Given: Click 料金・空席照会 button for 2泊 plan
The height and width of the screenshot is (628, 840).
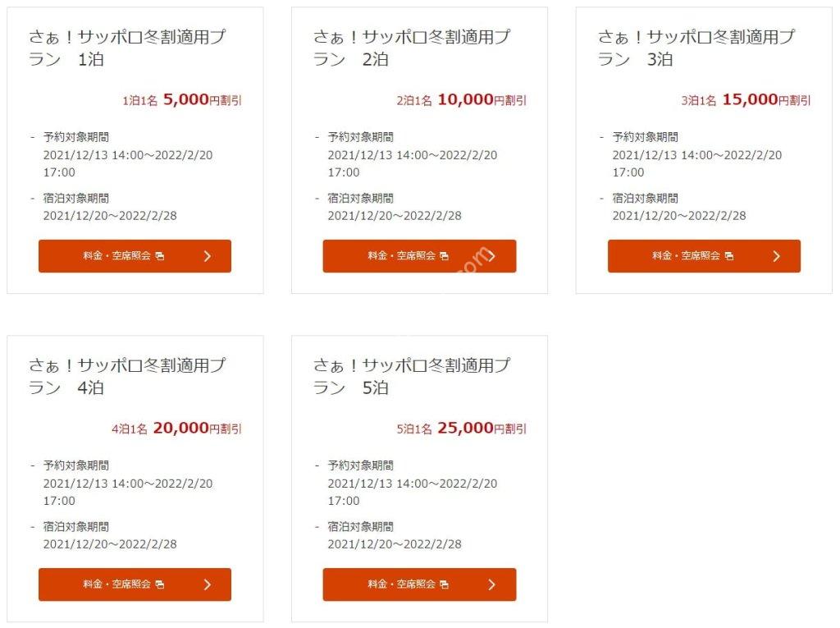Looking at the screenshot, I should click(419, 256).
